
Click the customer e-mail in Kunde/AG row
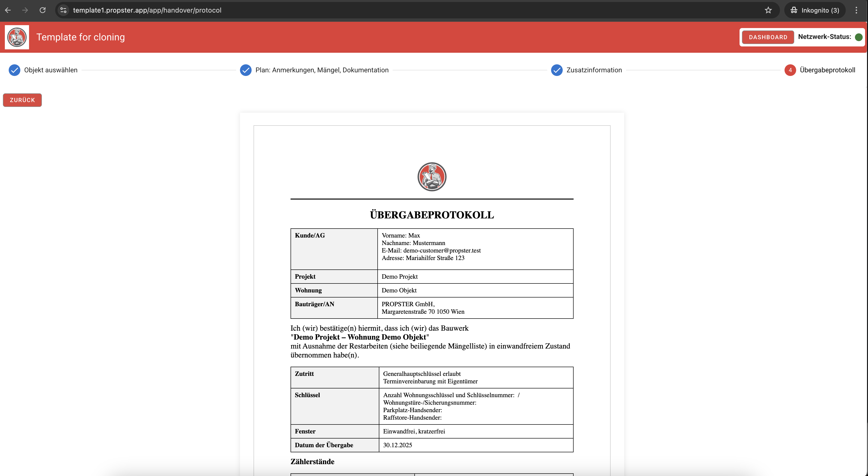pos(442,250)
